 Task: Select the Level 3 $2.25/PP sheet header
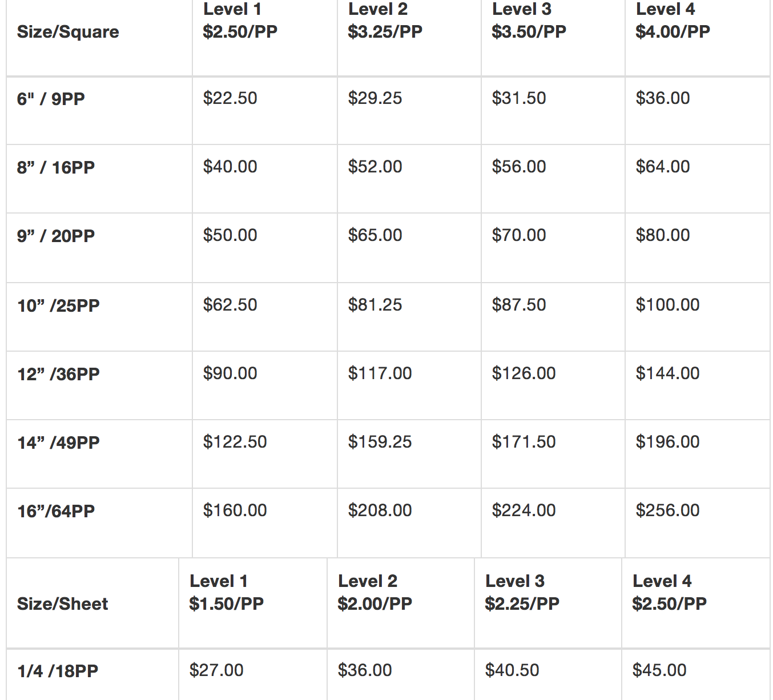coord(522,593)
